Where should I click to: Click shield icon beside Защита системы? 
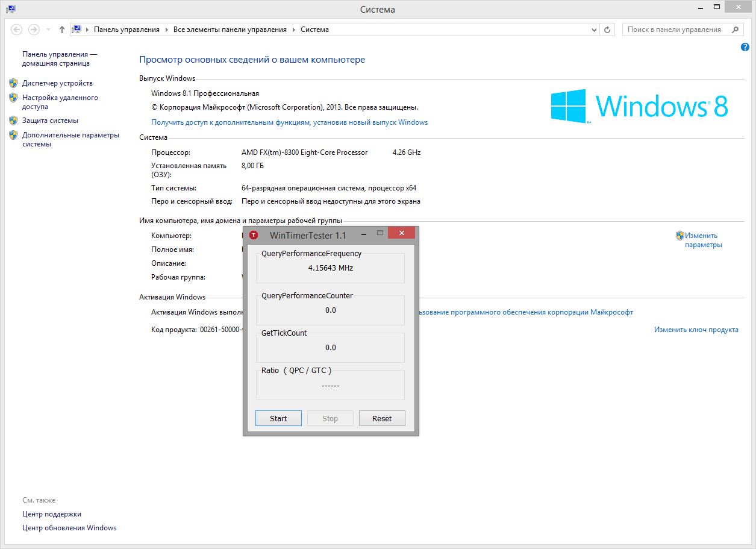[13, 120]
